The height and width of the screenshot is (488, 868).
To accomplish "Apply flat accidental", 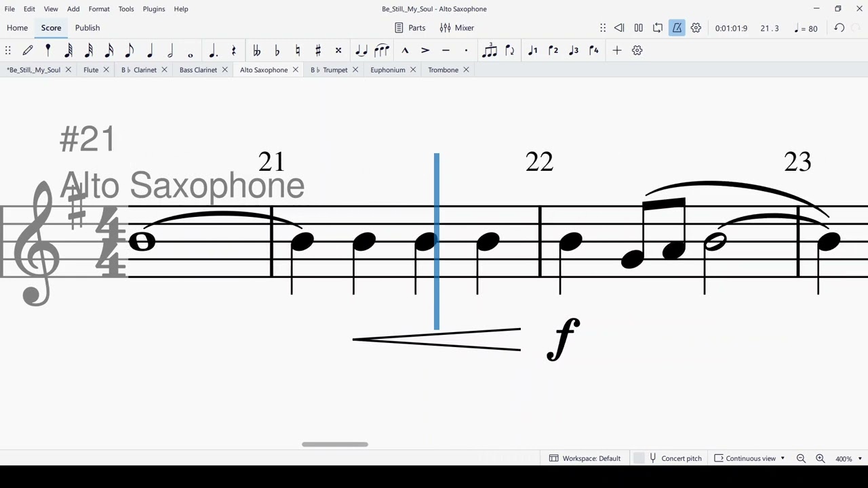I will click(x=277, y=50).
